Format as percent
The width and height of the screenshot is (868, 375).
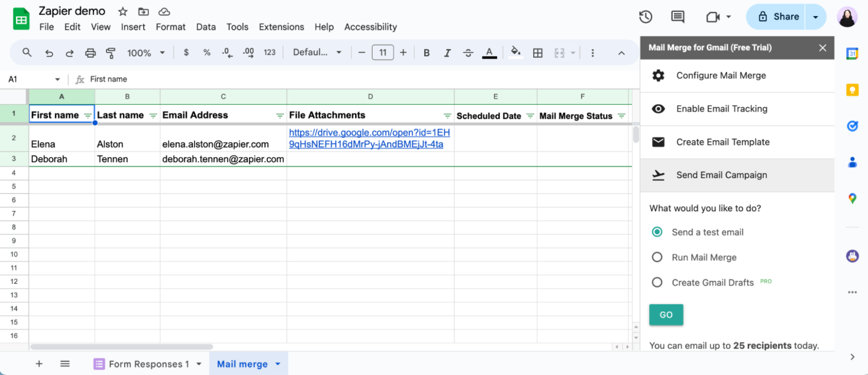[x=206, y=53]
